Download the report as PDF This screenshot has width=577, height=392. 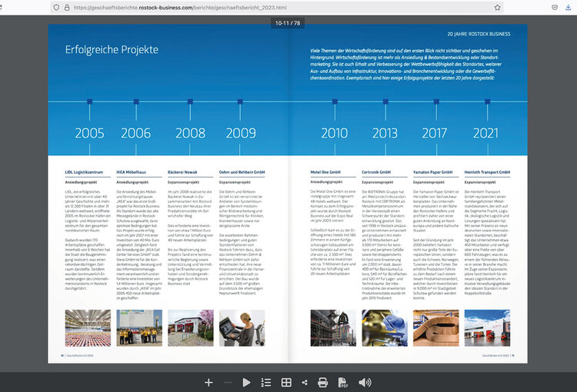point(343,383)
